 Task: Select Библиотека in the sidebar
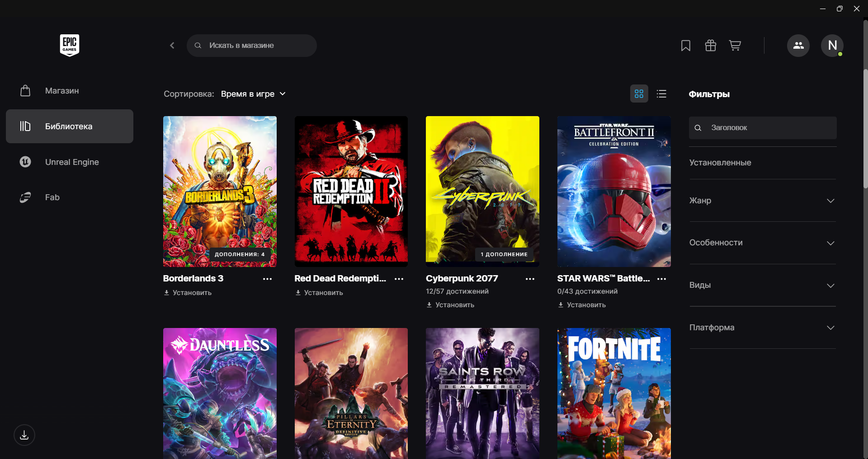(70, 126)
